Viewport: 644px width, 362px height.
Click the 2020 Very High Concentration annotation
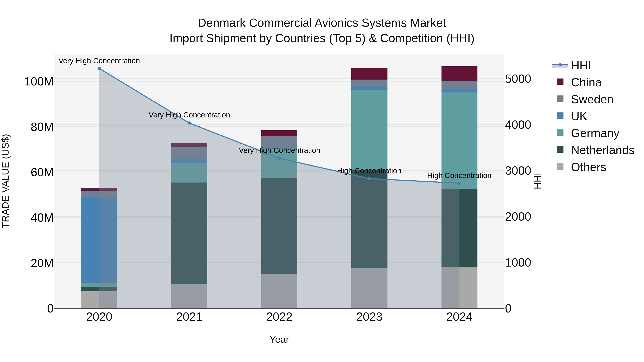pos(99,61)
